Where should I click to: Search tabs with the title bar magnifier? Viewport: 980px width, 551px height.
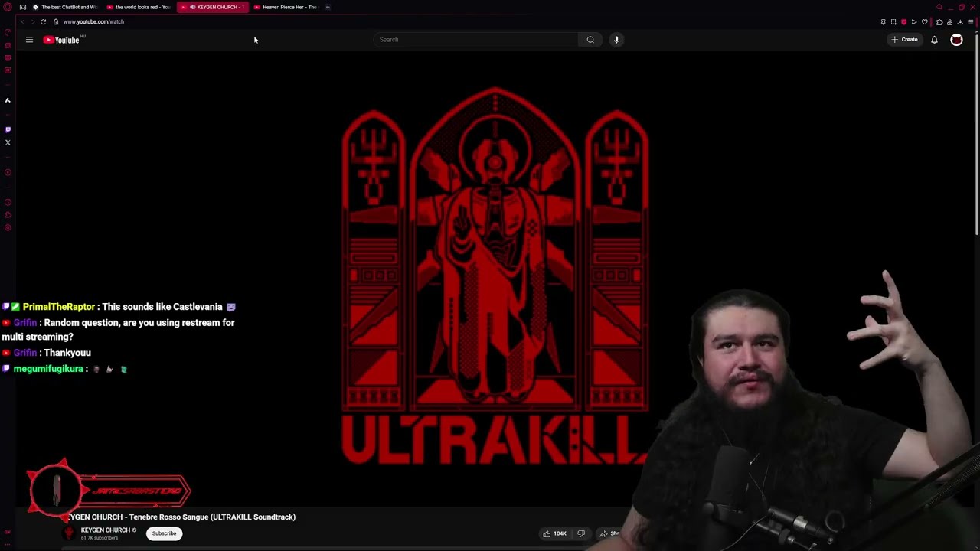[x=939, y=7]
